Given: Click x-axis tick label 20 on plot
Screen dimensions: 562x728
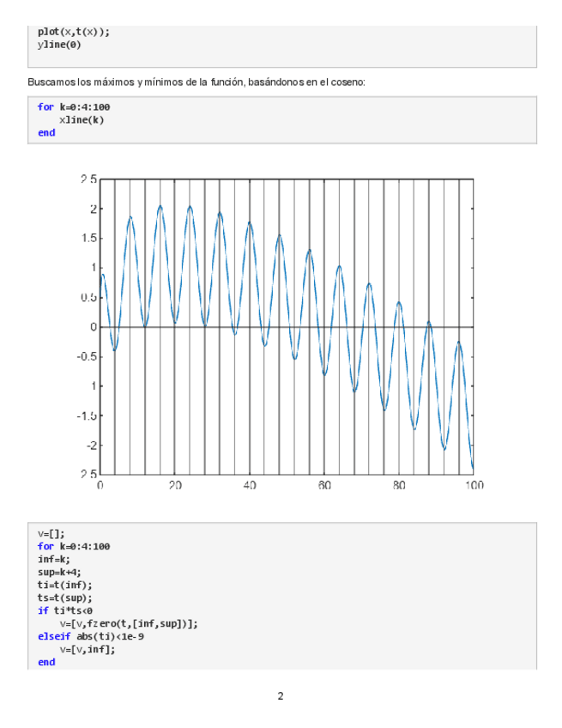Looking at the screenshot, I should pyautogui.click(x=174, y=485).
